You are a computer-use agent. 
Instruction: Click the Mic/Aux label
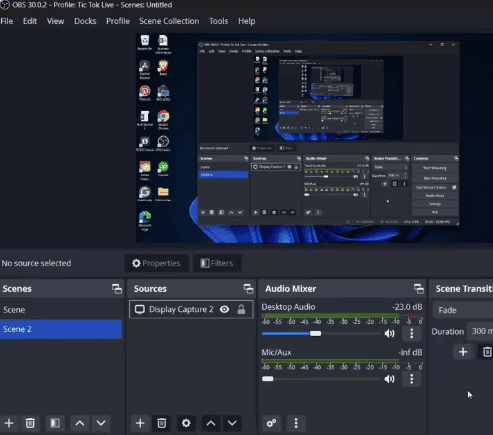pos(276,352)
